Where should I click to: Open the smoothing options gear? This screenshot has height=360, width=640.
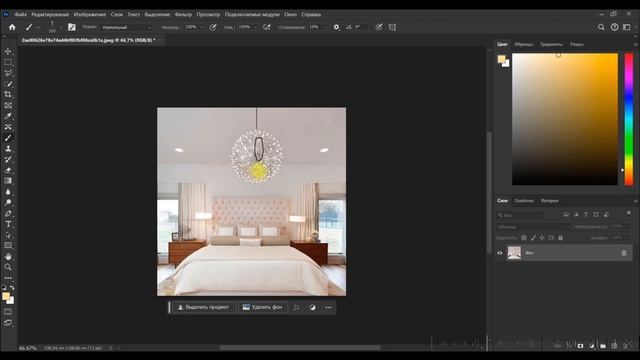[x=336, y=27]
